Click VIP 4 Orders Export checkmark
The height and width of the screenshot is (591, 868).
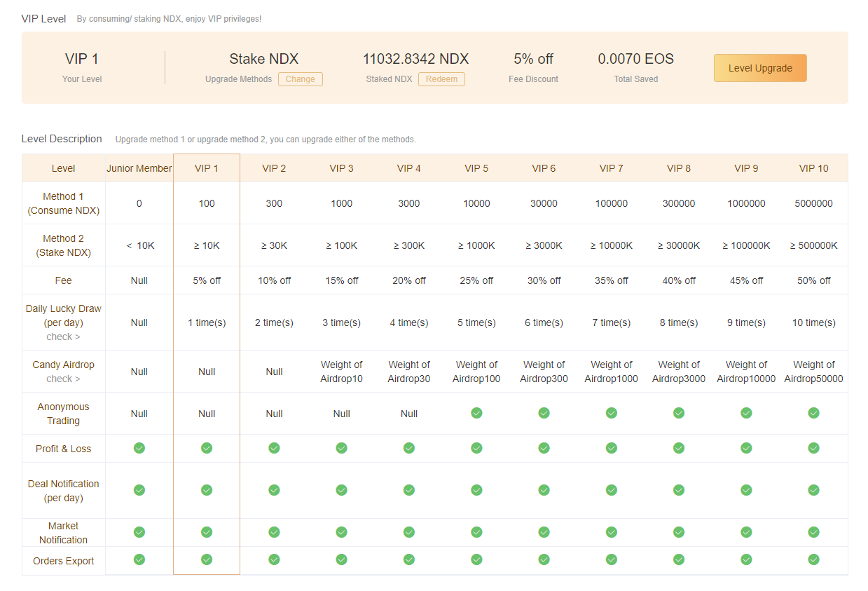(x=409, y=559)
